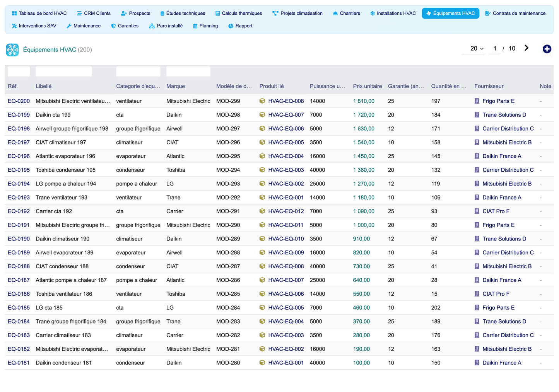The image size is (559, 392).
Task: Click the add new equipment plus icon
Action: click(547, 49)
